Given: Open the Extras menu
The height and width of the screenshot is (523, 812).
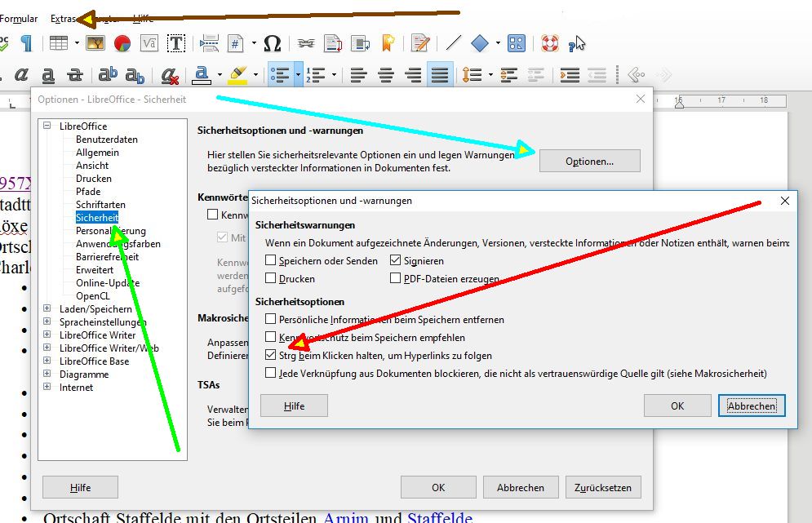Looking at the screenshot, I should (63, 19).
